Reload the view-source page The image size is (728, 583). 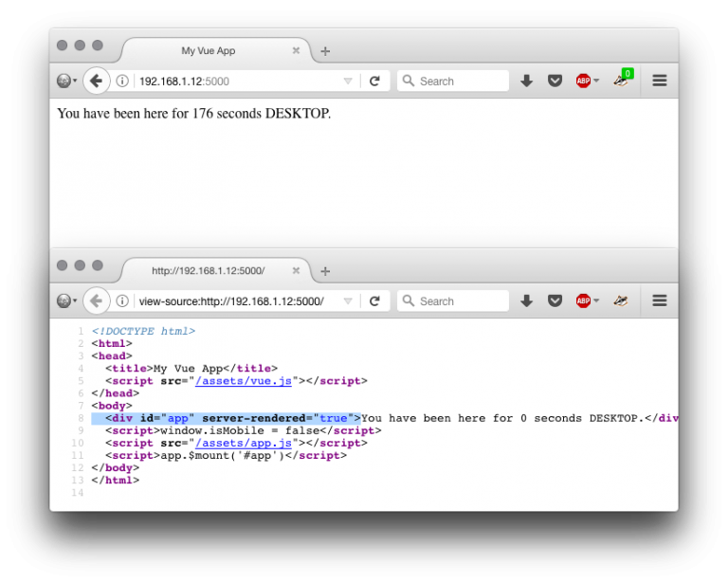(374, 301)
